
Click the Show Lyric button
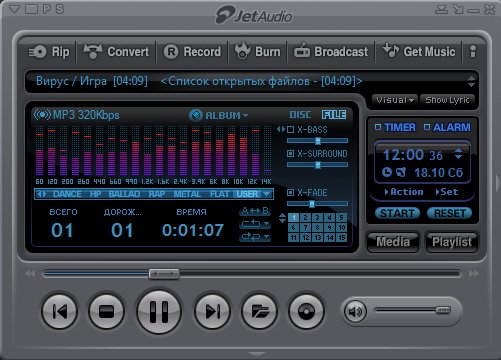(447, 100)
